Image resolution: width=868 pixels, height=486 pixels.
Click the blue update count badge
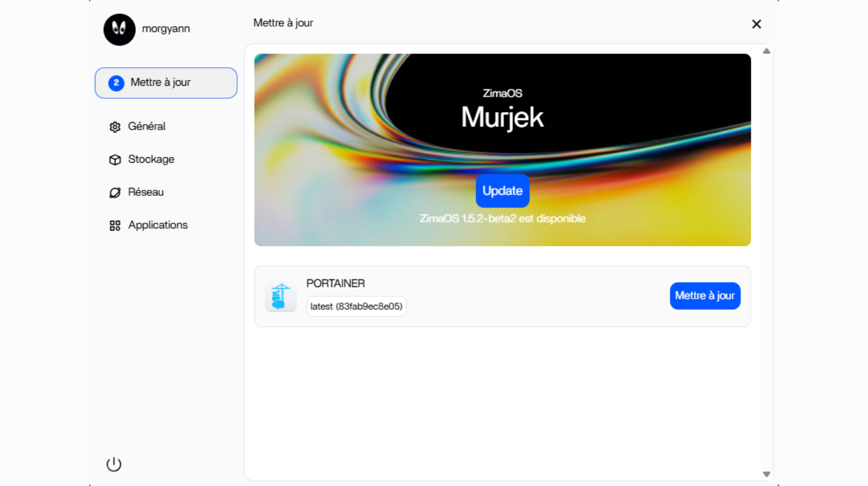coord(116,83)
